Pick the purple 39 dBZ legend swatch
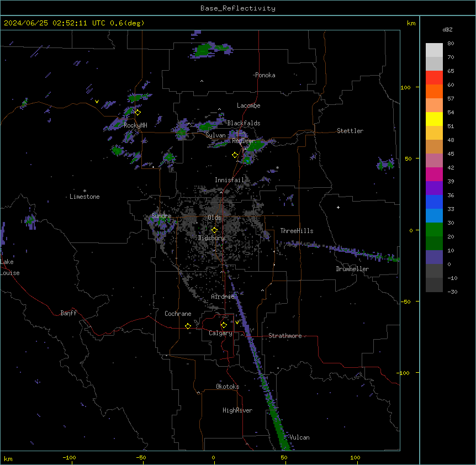 pyautogui.click(x=434, y=188)
